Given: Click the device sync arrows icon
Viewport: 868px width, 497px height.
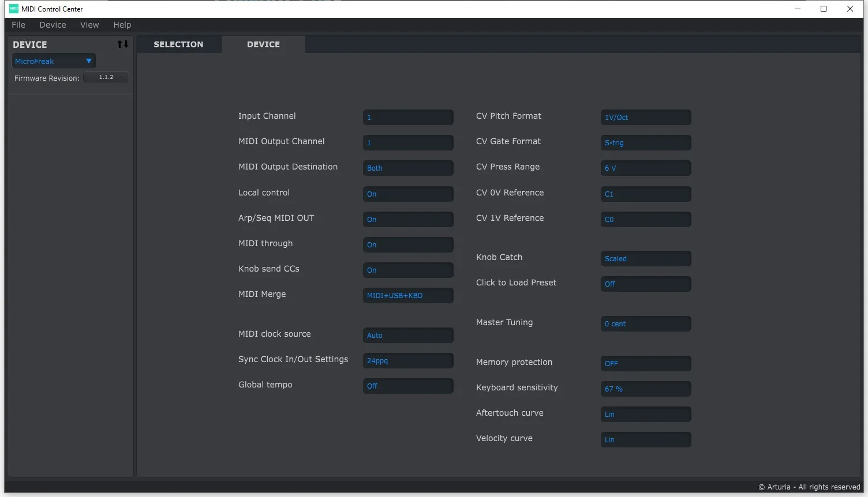Looking at the screenshot, I should coord(123,44).
